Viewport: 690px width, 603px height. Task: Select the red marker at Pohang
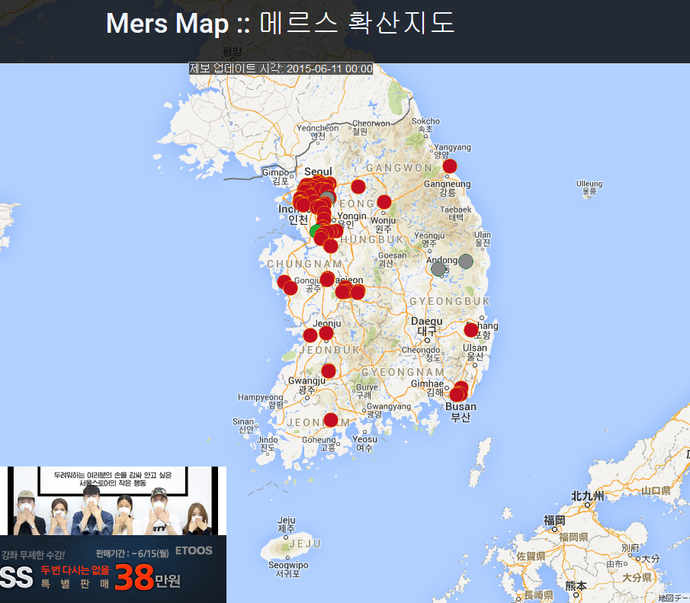471,330
